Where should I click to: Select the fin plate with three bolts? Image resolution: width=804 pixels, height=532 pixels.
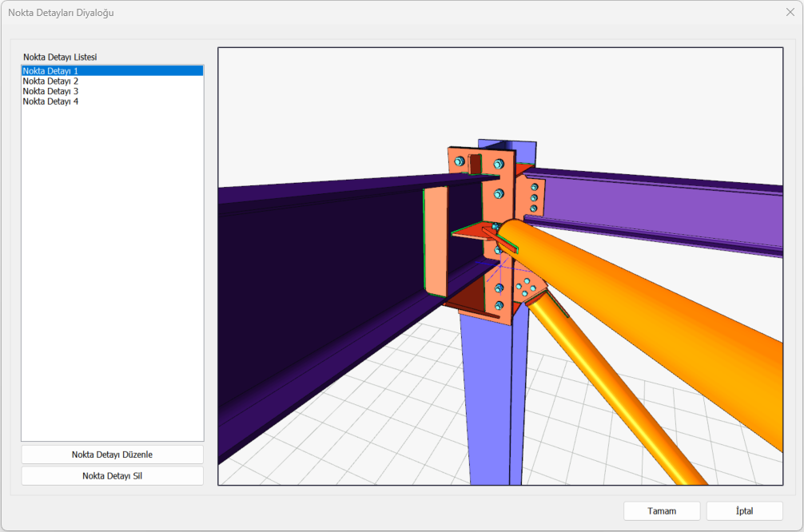click(535, 197)
